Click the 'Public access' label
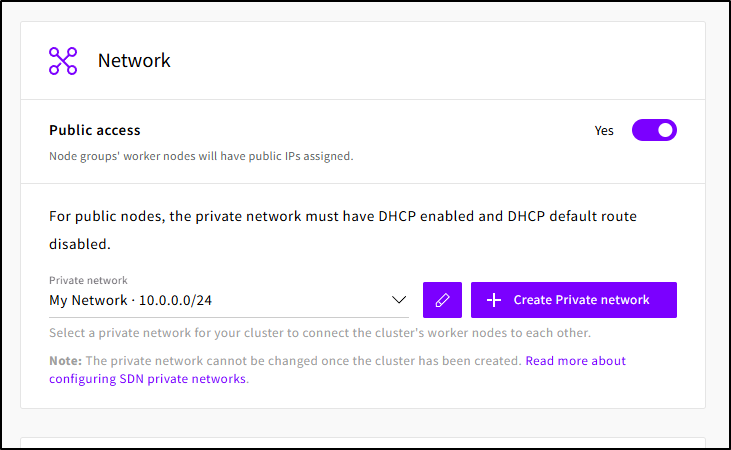 (95, 130)
